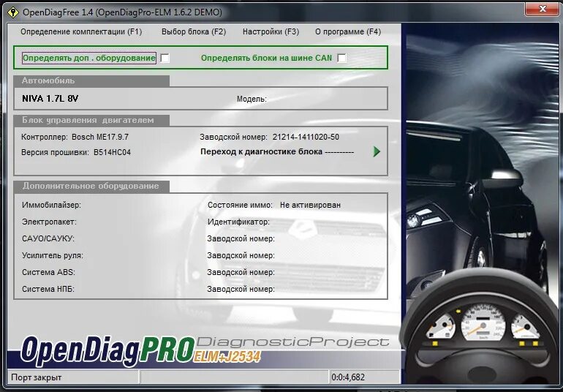Viewport: 563px width, 392px height.
Task: Click Блок управления двигателем section header
Action: (91, 121)
